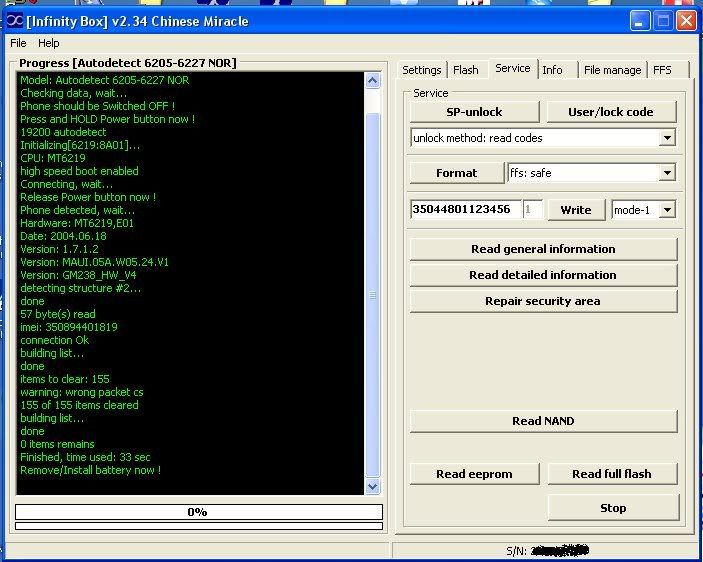Viewport: 703px width, 562px height.
Task: Click the small IMEI index field
Action: click(533, 209)
